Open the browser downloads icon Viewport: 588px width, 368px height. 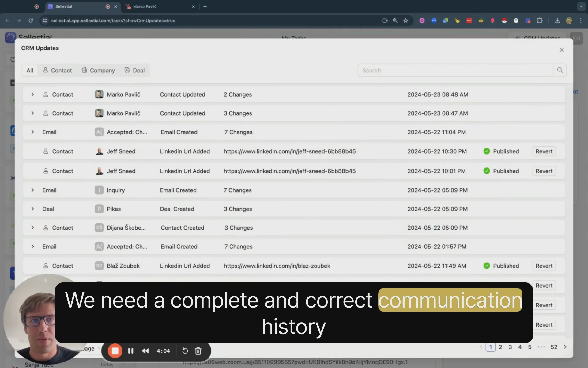(x=557, y=21)
